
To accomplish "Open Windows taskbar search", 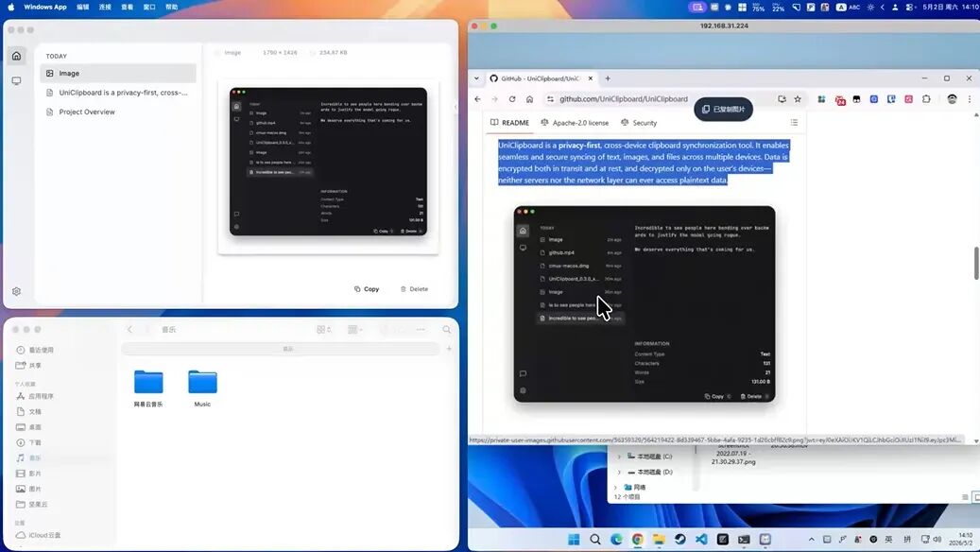I will (595, 539).
